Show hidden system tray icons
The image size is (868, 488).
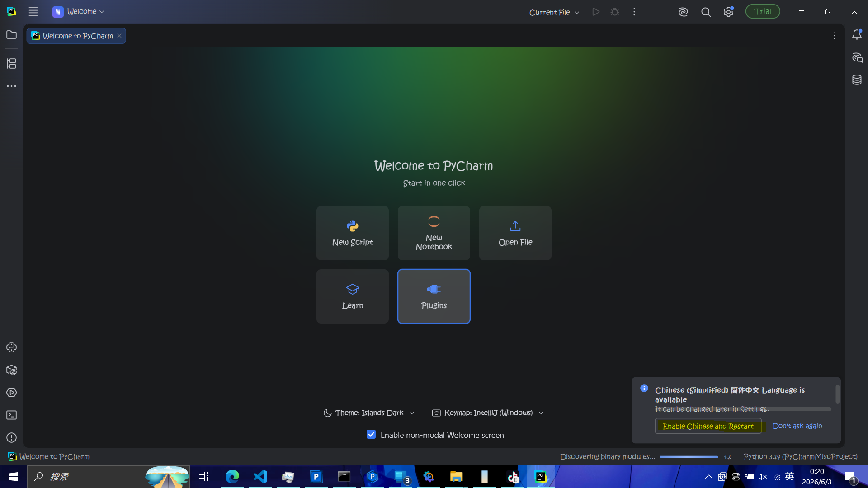coord(709,477)
